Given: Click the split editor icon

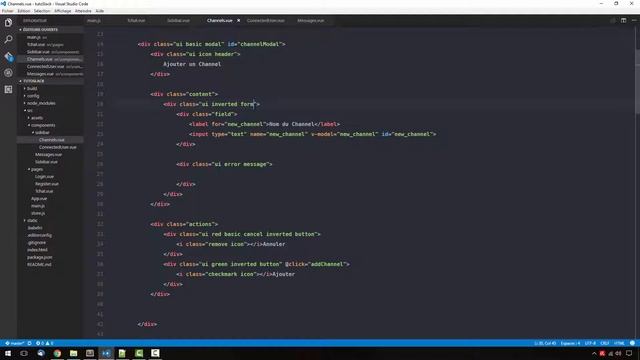Looking at the screenshot, I should click(623, 20).
